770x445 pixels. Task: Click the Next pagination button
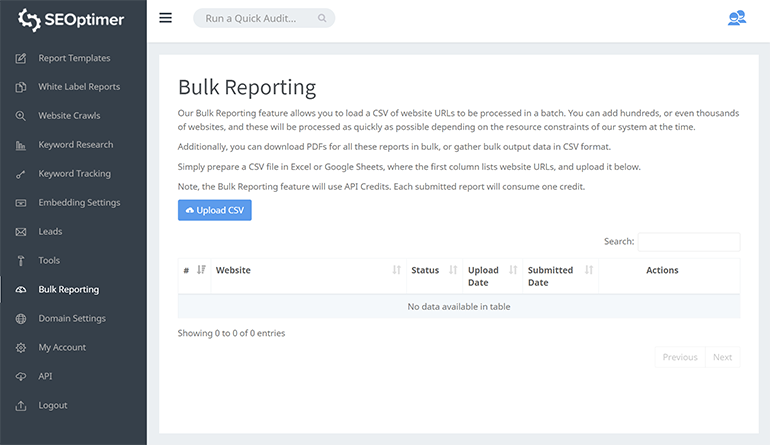click(722, 357)
